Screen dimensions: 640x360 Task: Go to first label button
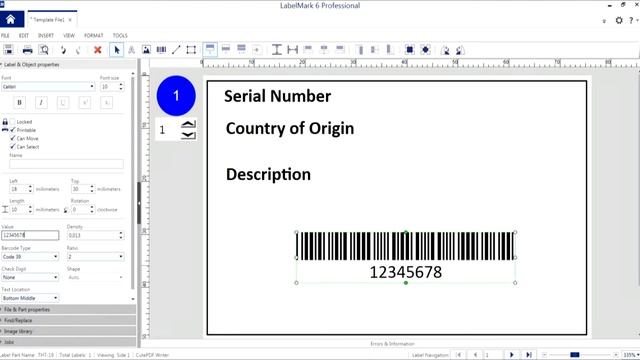click(x=459, y=355)
